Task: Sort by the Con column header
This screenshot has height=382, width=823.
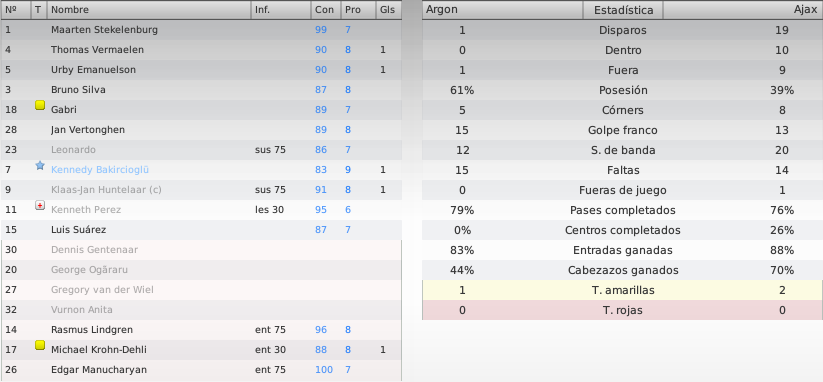Action: 324,10
